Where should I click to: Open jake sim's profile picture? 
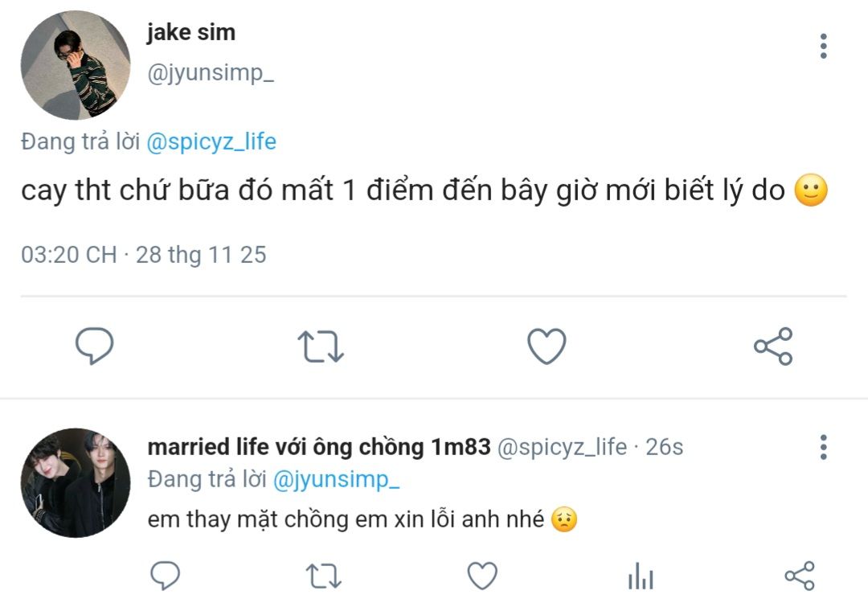pyautogui.click(x=76, y=65)
